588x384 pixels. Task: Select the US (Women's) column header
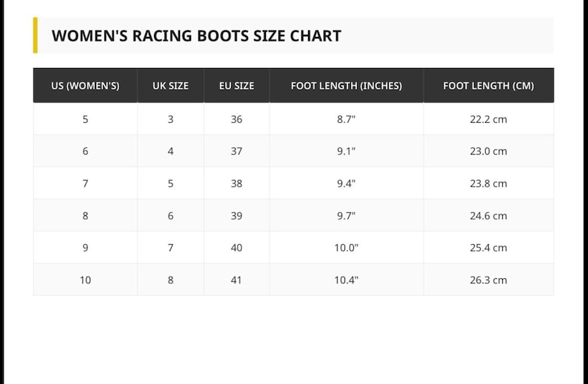85,86
